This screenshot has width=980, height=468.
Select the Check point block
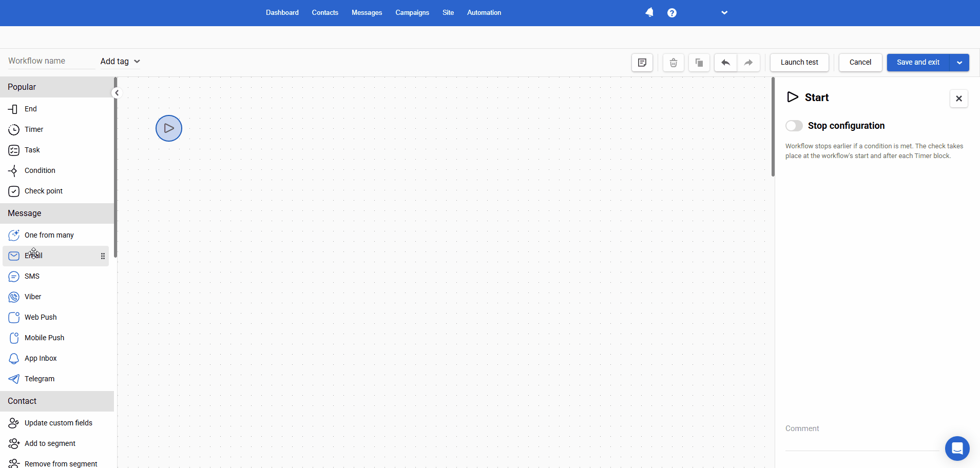coord(55,191)
